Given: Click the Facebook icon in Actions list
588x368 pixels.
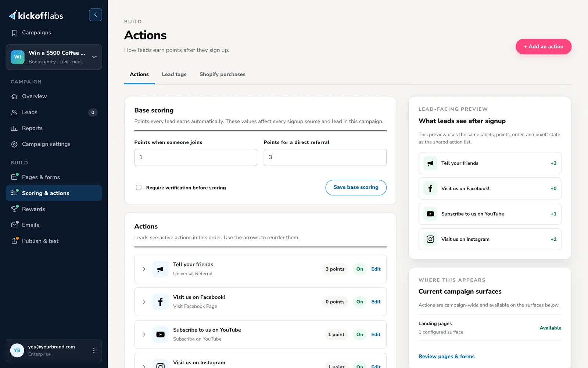Looking at the screenshot, I should point(160,302).
